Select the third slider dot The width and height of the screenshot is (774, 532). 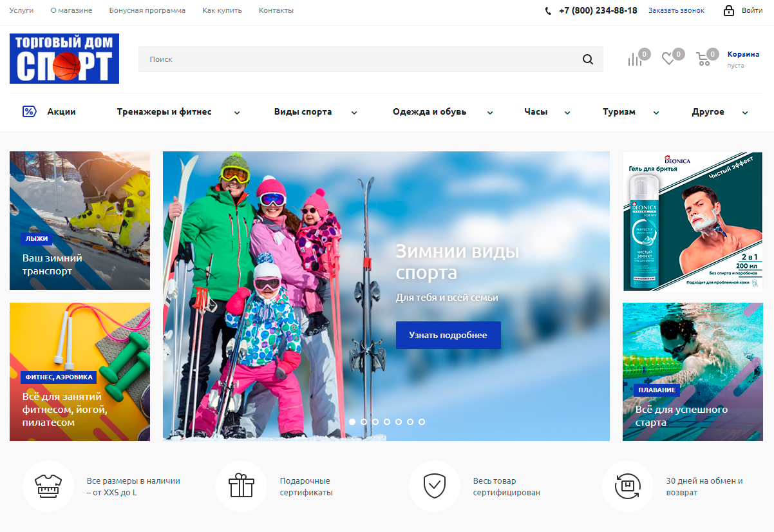coord(375,422)
